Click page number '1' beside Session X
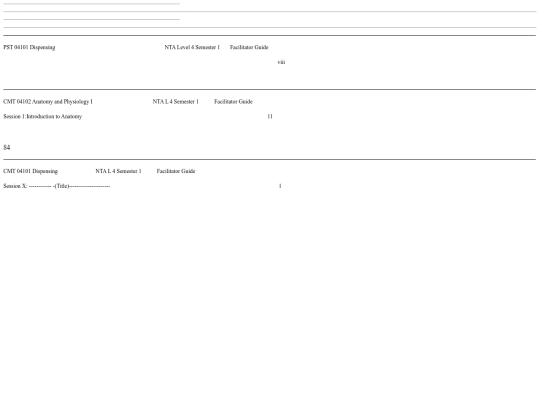The width and height of the screenshot is (540, 405). click(280, 186)
